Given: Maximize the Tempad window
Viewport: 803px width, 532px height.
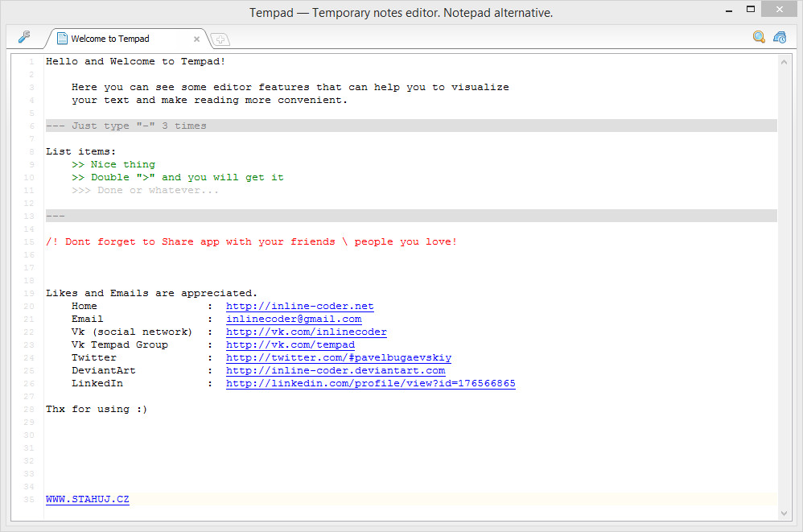Looking at the screenshot, I should coord(751,9).
